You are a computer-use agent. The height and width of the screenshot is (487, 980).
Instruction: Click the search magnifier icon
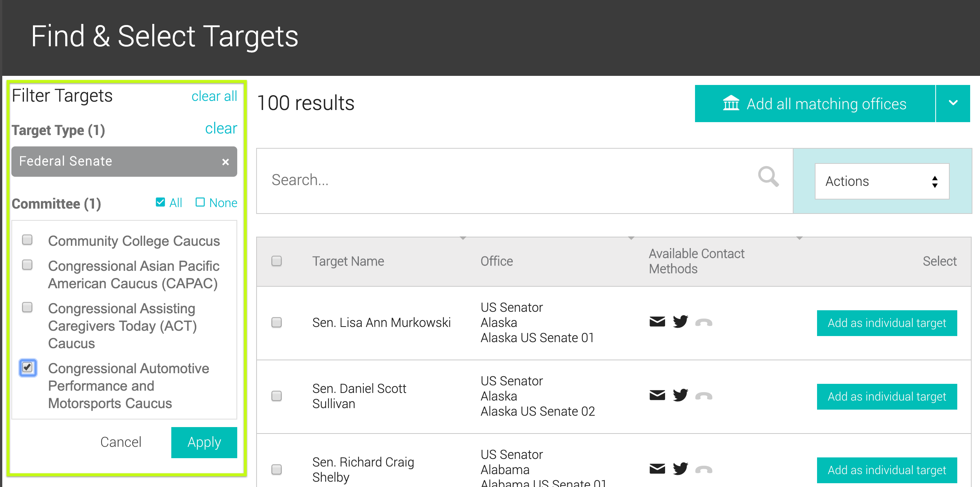pos(768,177)
